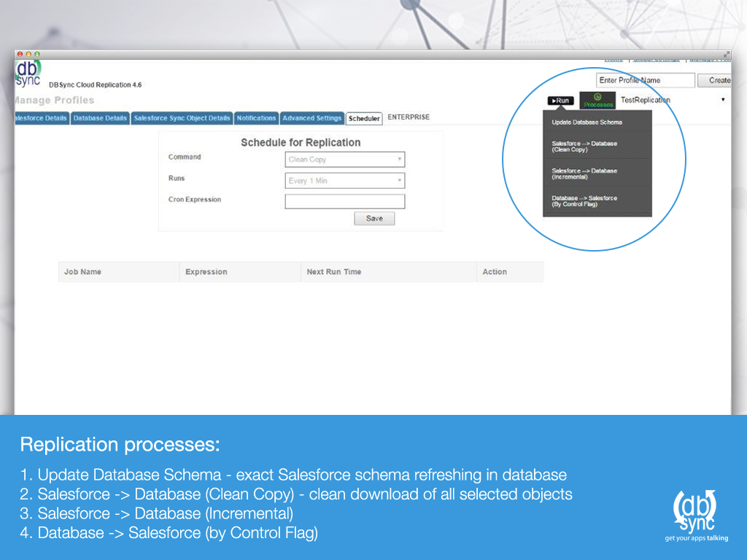Viewport: 747px width, 560px height.
Task: Focus the Cron Expression input field
Action: pyautogui.click(x=345, y=201)
